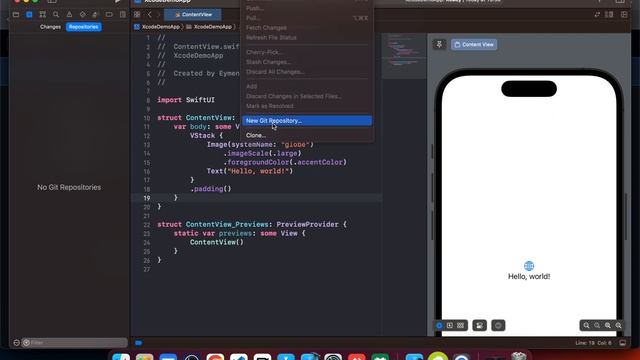The image size is (640, 360).
Task: Open preview Variants grid icon
Action: pyautogui.click(x=461, y=325)
